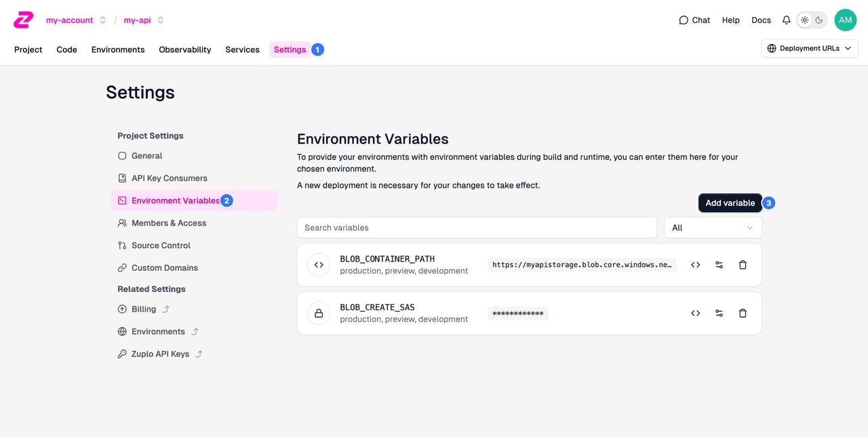Image resolution: width=868 pixels, height=437 pixels.
Task: Open the Observability tab
Action: [x=185, y=49]
